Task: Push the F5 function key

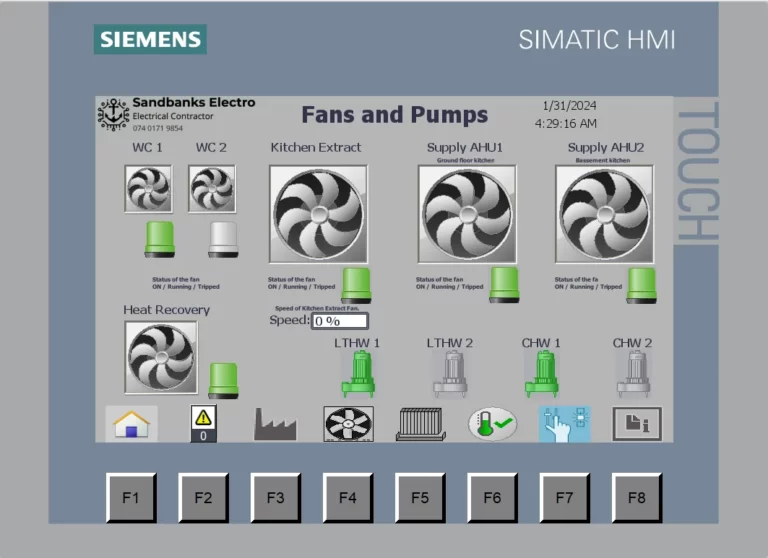Action: (420, 498)
